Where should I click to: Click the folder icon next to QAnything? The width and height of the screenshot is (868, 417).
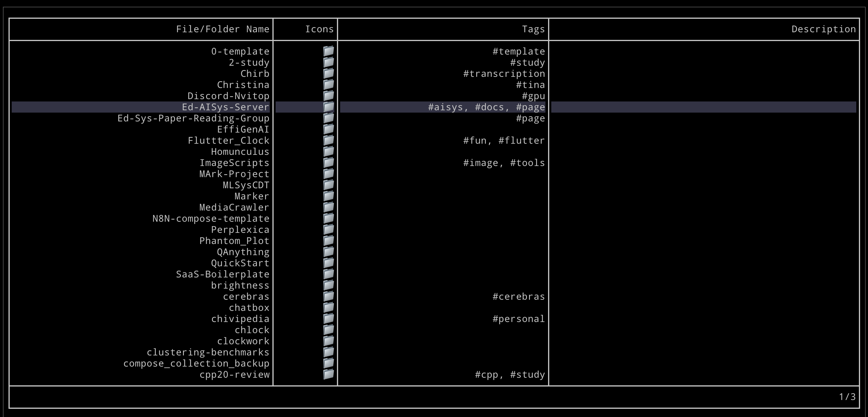(x=328, y=252)
